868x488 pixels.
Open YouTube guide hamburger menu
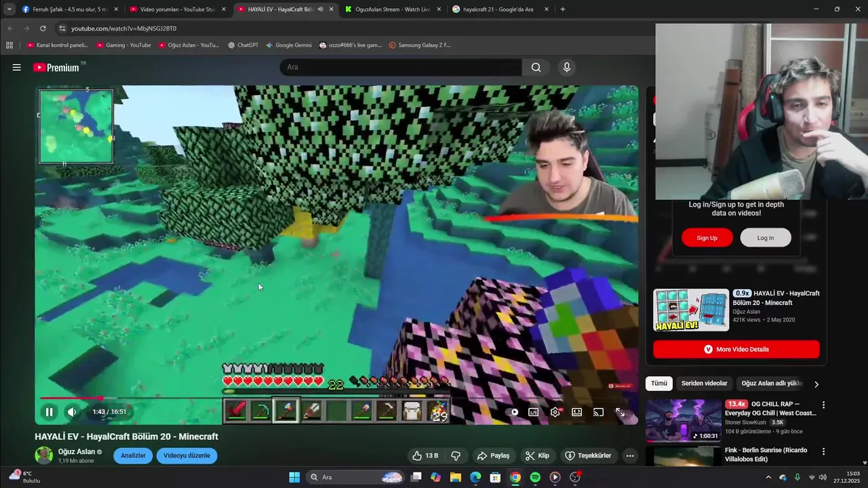tap(17, 67)
